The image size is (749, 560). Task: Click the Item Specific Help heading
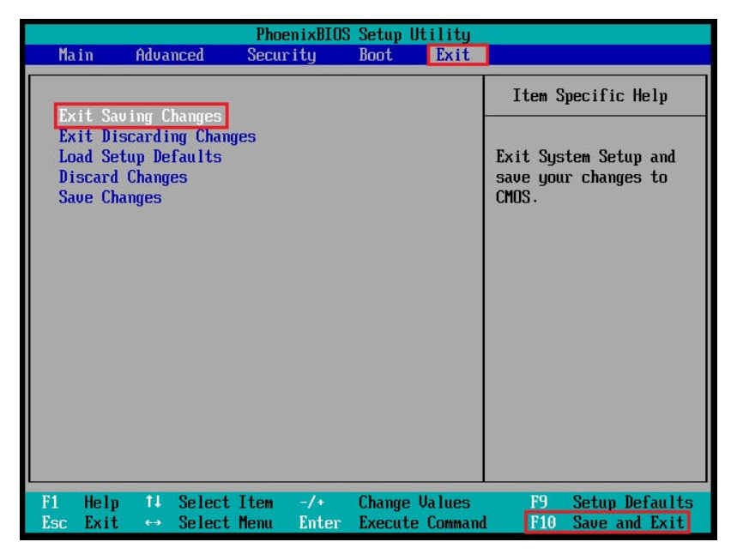pyautogui.click(x=590, y=95)
